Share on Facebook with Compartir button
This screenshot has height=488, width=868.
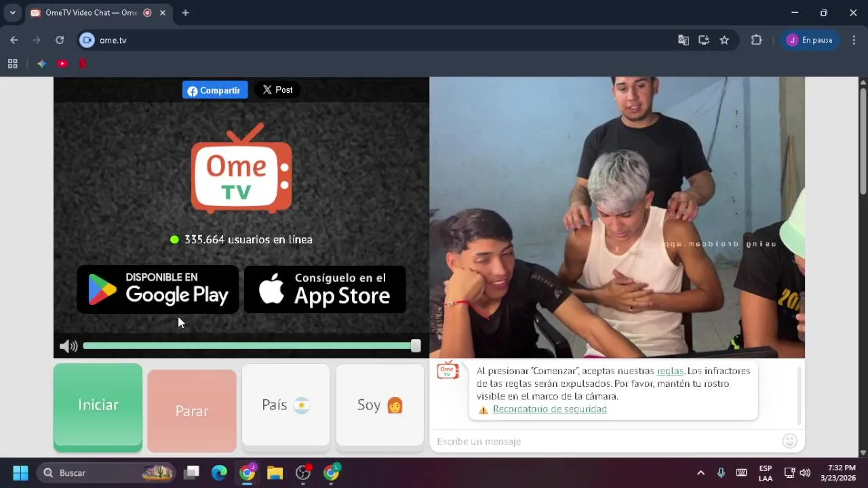pyautogui.click(x=215, y=90)
